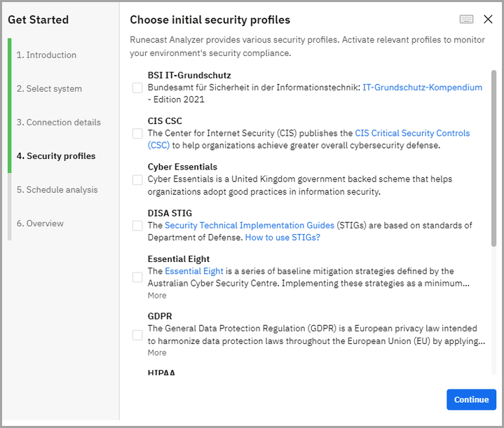
Task: Jump to step 2. Select system
Action: click(x=49, y=89)
